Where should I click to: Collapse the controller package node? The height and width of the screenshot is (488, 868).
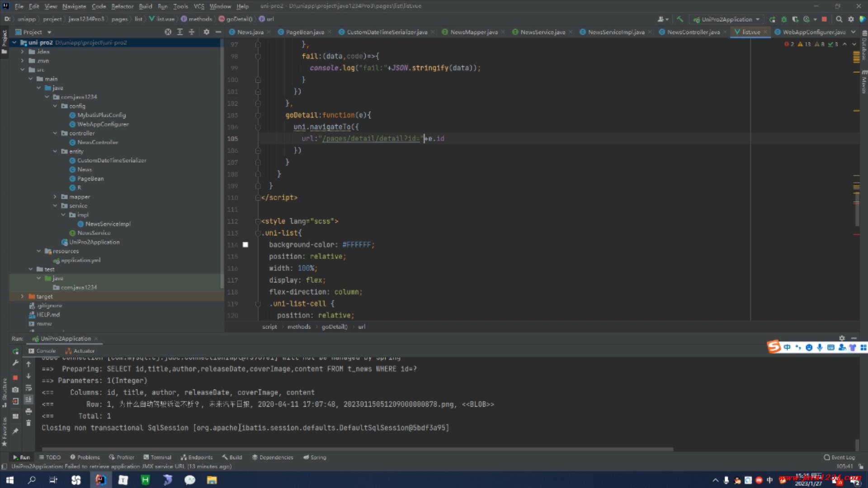coord(55,133)
